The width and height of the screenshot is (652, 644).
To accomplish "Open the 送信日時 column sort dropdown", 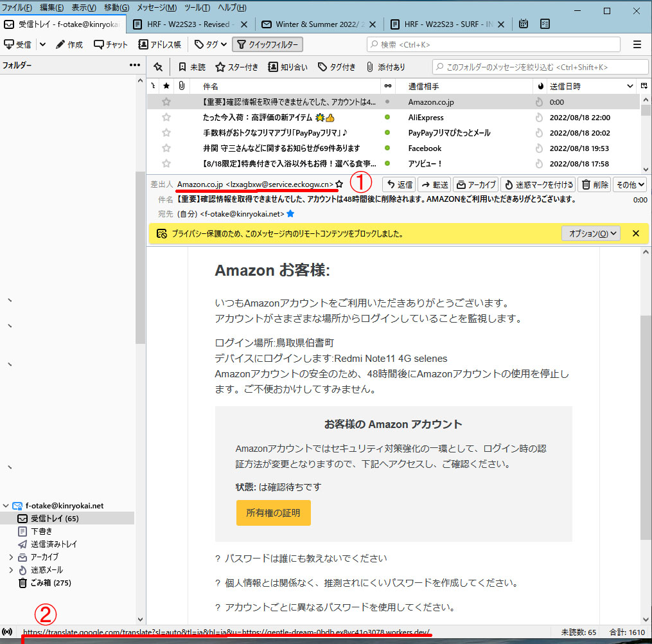I will click(630, 86).
